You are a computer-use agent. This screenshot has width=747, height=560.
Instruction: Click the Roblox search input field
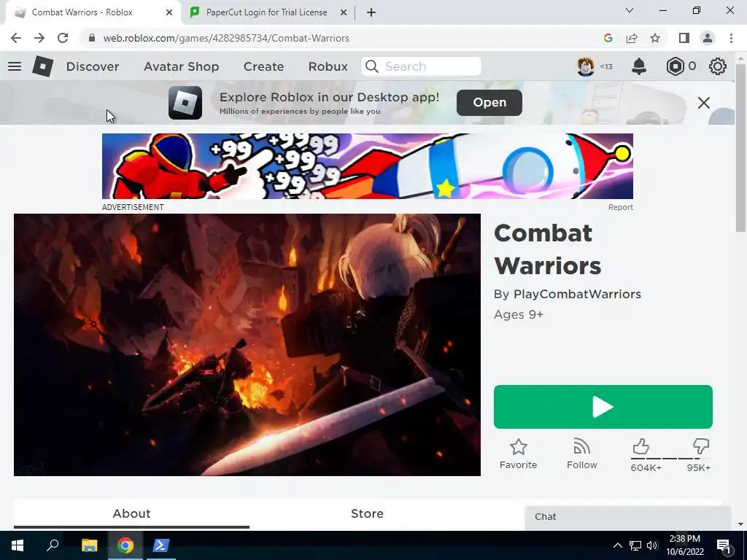pyautogui.click(x=421, y=66)
